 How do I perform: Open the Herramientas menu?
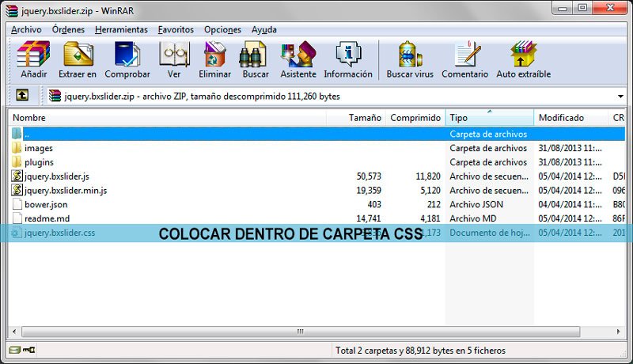click(x=121, y=29)
